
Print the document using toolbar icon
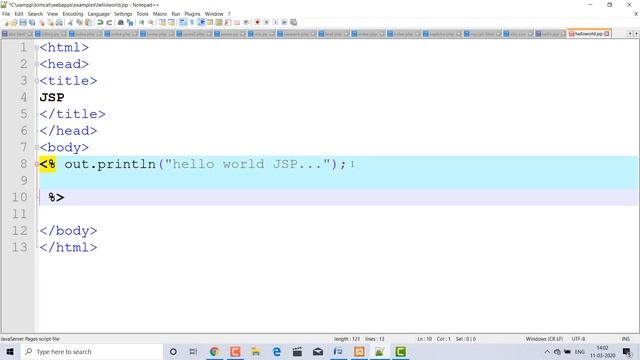[x=59, y=22]
